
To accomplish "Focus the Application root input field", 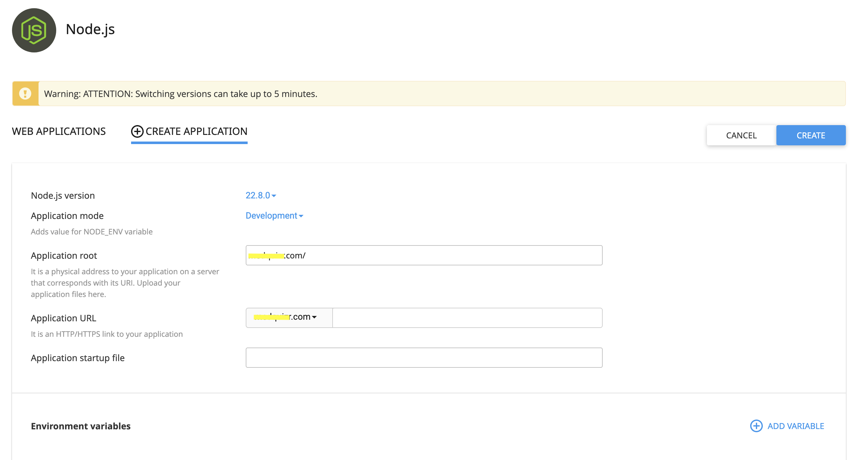I will (x=424, y=255).
